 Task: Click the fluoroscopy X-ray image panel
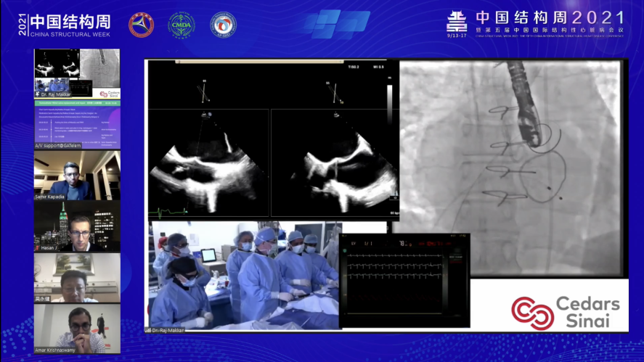click(x=510, y=168)
